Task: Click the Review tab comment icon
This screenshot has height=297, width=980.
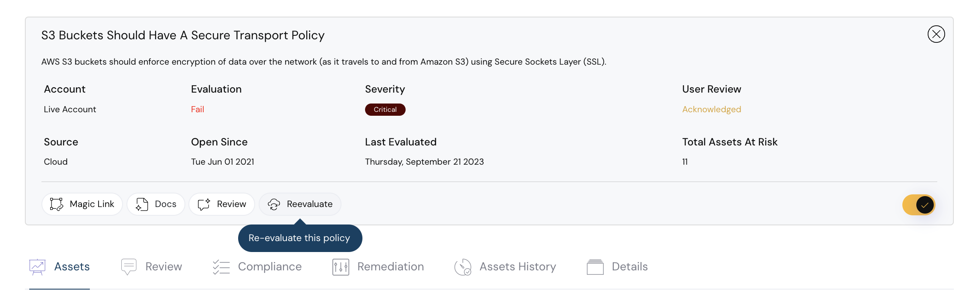Action: tap(129, 266)
